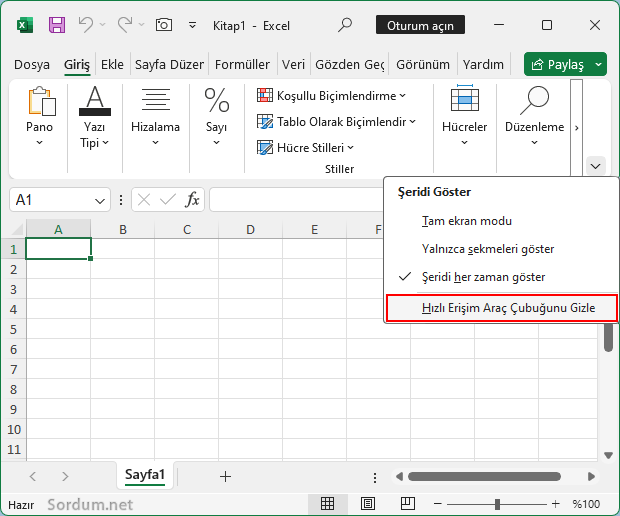Click the formula bar cancel X icon
Viewport: 620px width, 516px height.
pos(144,200)
